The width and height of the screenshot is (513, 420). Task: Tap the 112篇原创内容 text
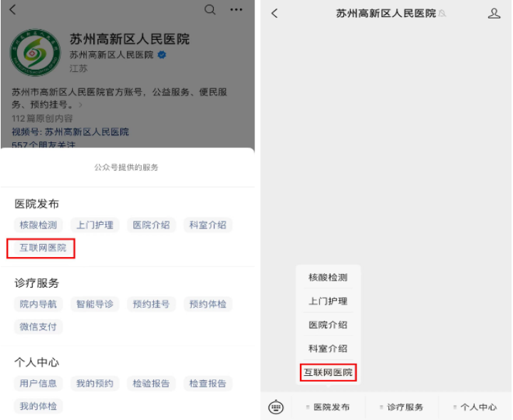coord(42,118)
